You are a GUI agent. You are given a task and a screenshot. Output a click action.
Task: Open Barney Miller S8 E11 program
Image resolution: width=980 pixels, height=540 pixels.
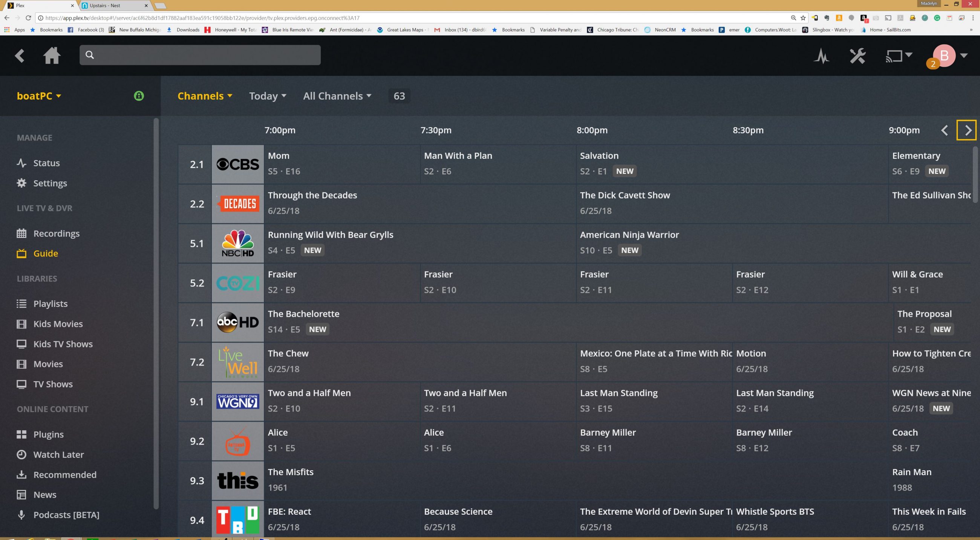click(654, 442)
